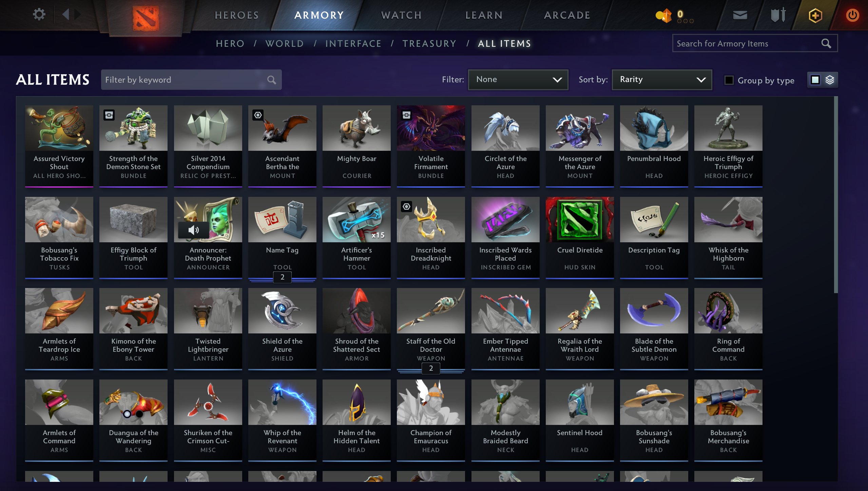
Task: Click the Dota 2 logo home button
Action: [146, 17]
